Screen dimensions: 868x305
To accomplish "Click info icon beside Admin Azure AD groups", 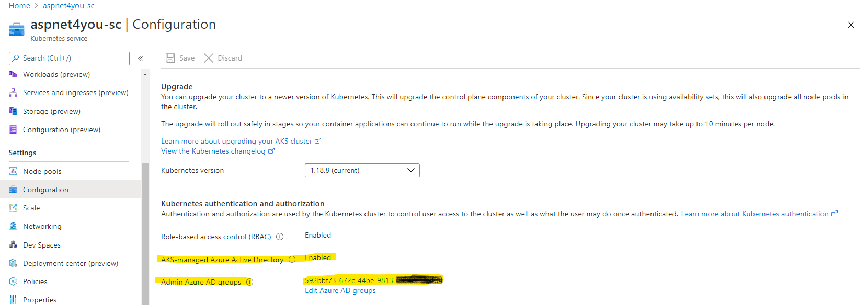I will tap(249, 282).
